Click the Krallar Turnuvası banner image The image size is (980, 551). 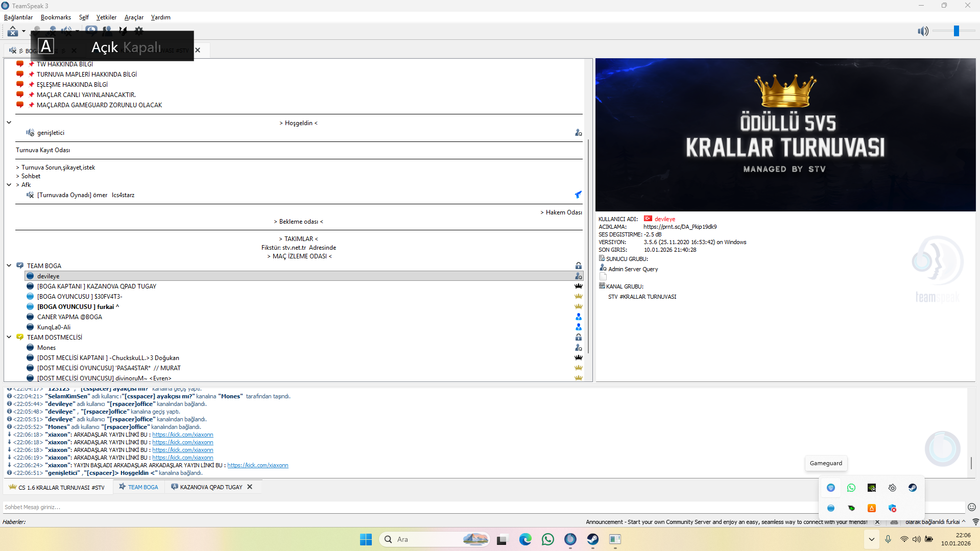point(785,135)
